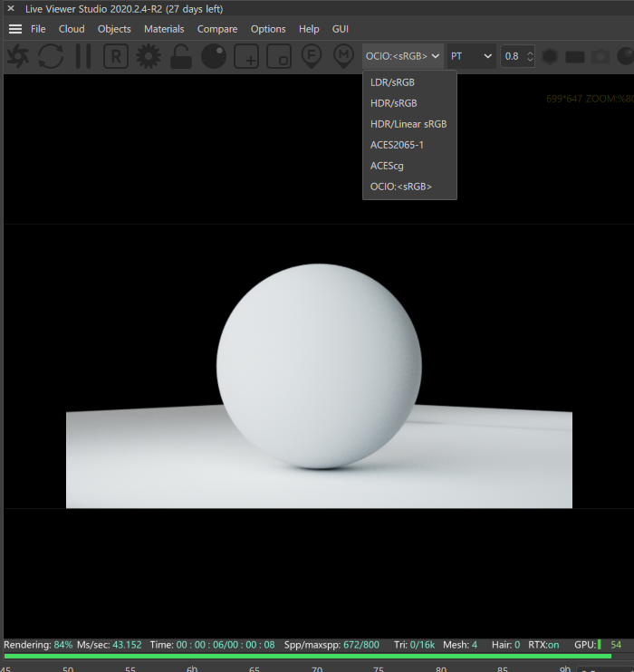Increase the 0.8 value stepper
The image size is (634, 672).
(530, 53)
